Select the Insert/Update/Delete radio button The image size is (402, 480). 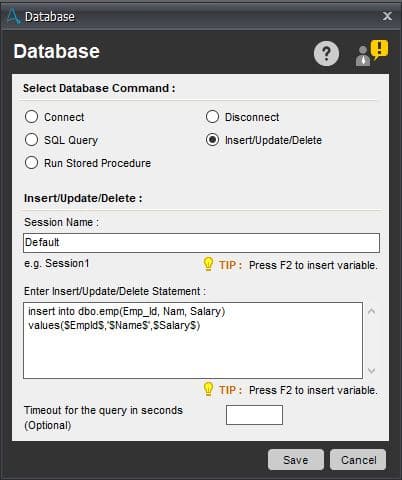click(212, 140)
